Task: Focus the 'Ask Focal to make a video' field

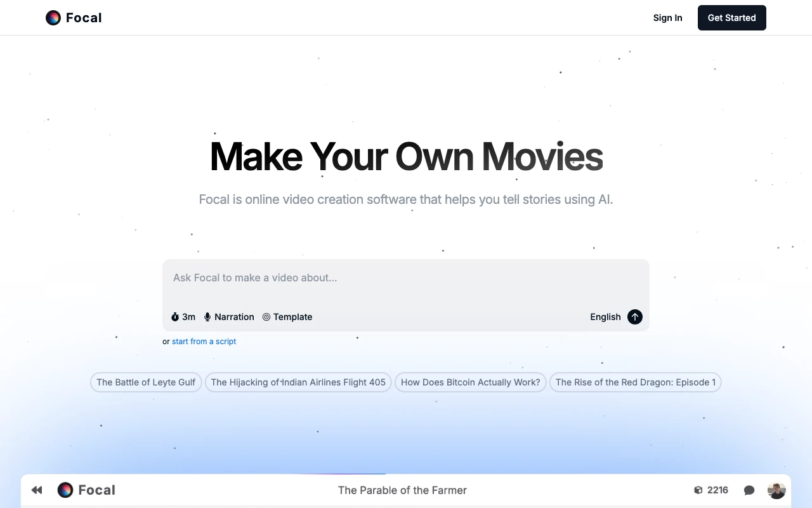Action: pyautogui.click(x=406, y=278)
